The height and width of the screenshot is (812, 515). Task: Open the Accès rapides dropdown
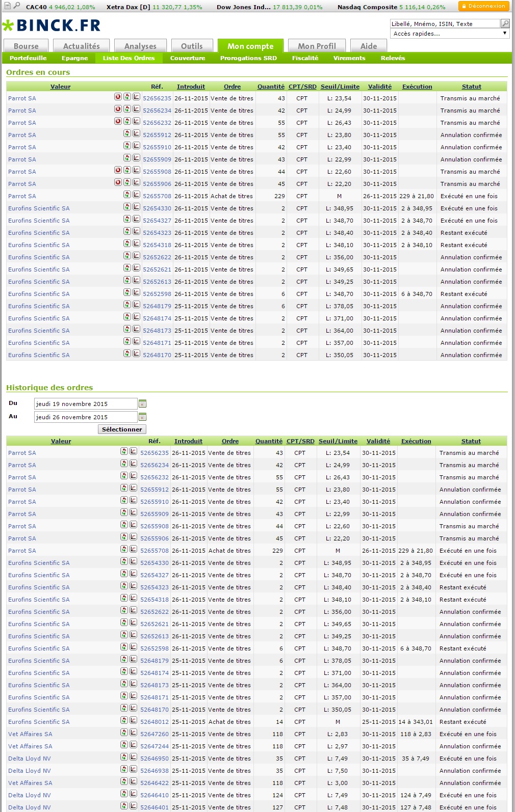(450, 34)
